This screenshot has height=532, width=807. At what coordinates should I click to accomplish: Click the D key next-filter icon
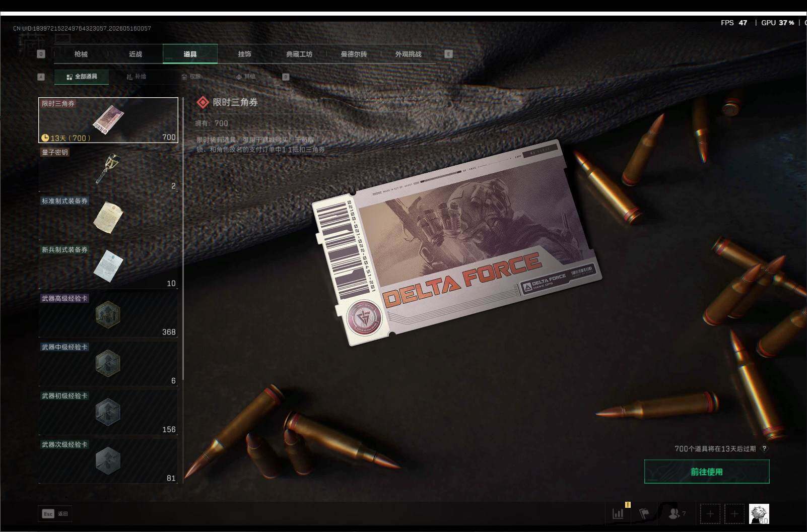point(286,77)
